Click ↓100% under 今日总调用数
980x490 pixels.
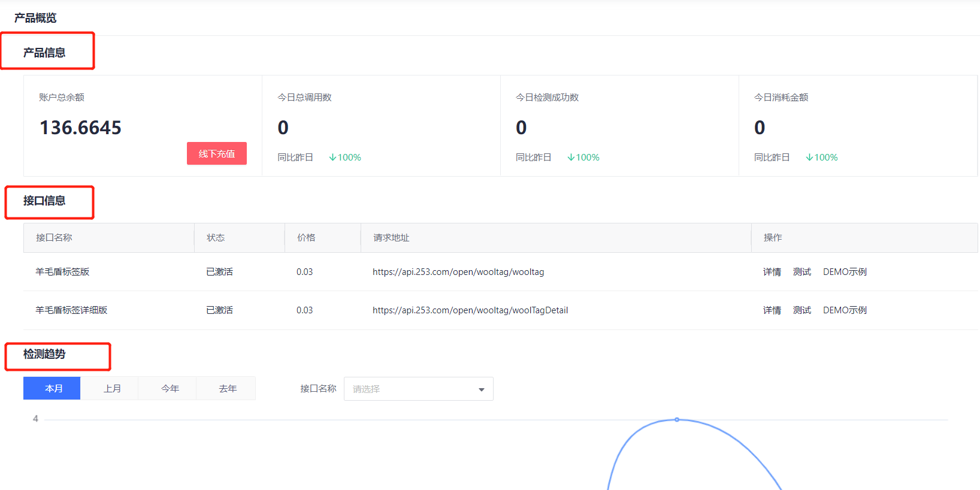(x=345, y=158)
